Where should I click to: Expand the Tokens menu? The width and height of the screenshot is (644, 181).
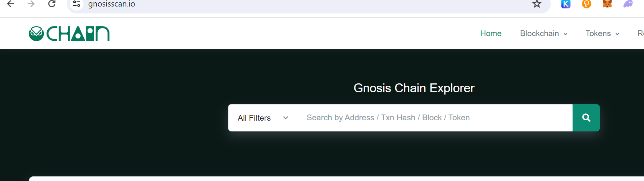pos(602,33)
